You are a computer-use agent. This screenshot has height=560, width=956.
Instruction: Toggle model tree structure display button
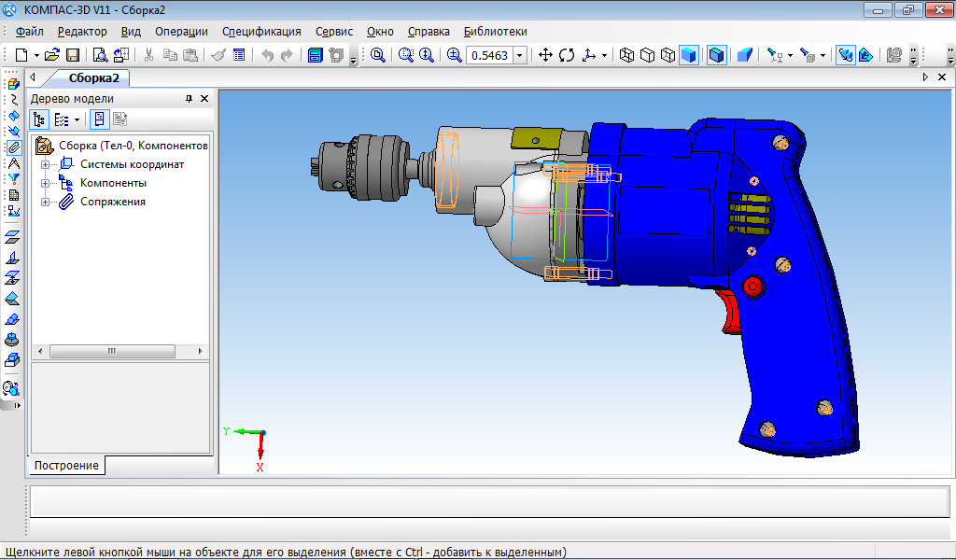tap(39, 119)
